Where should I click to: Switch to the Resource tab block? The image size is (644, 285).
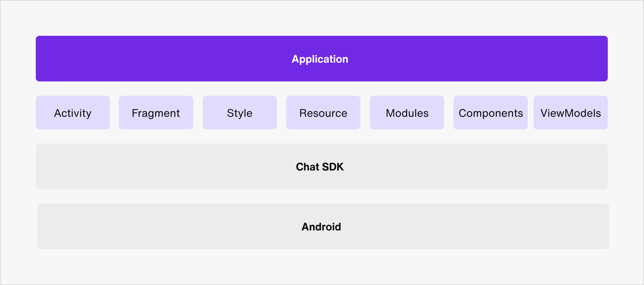pyautogui.click(x=323, y=112)
